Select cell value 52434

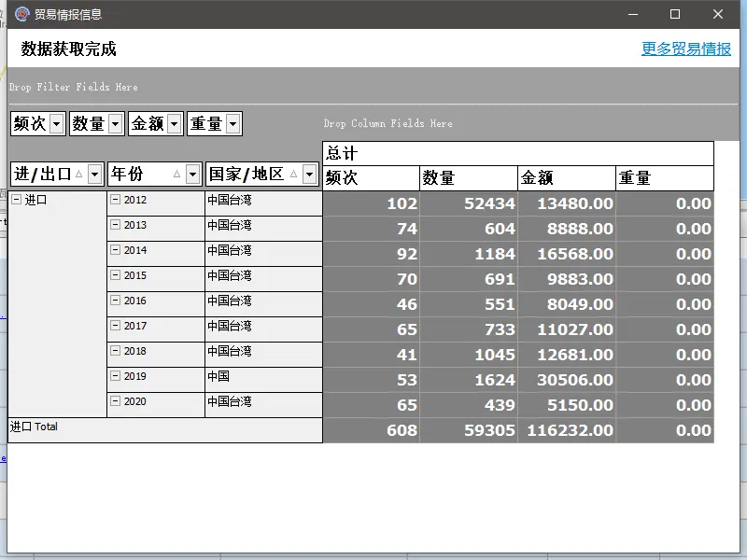point(469,203)
